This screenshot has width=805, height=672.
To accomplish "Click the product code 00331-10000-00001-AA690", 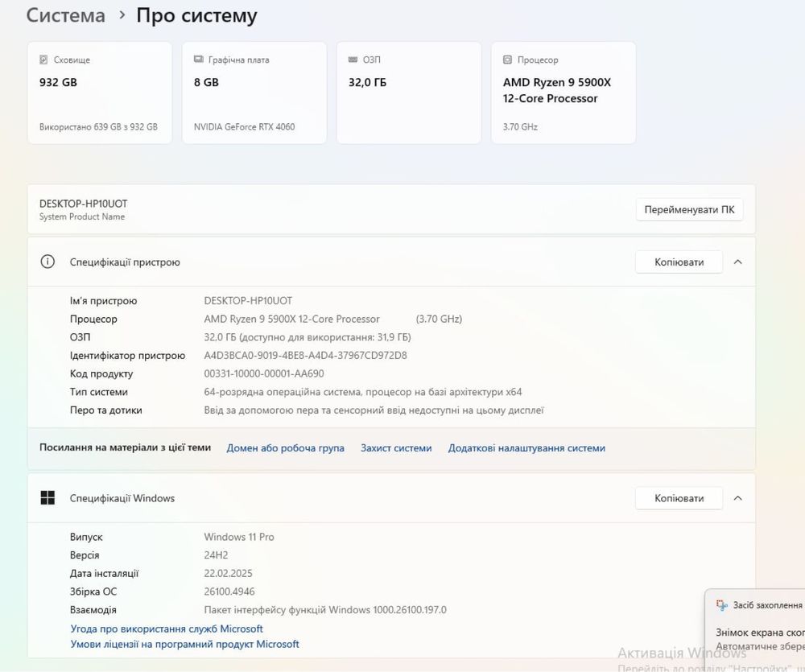I will (264, 373).
